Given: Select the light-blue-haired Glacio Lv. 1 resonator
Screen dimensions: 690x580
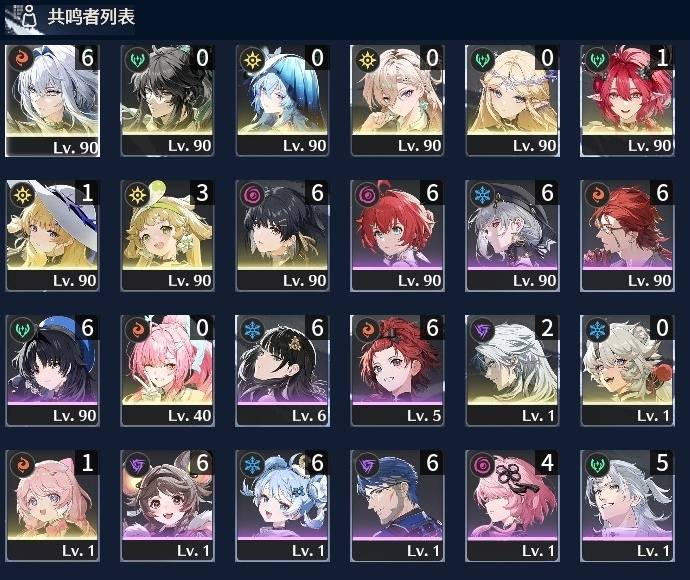Looking at the screenshot, I should tap(283, 506).
